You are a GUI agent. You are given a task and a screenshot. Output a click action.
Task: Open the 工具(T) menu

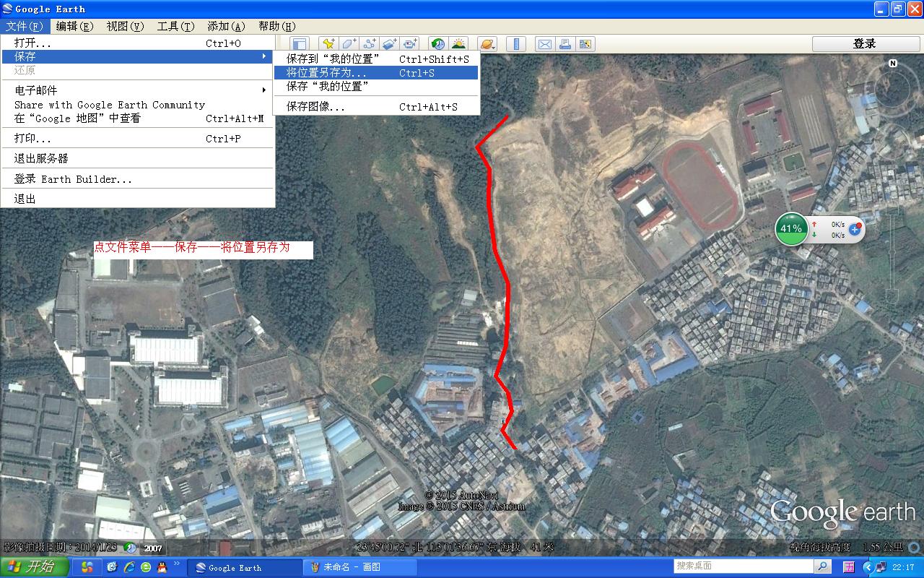point(175,26)
